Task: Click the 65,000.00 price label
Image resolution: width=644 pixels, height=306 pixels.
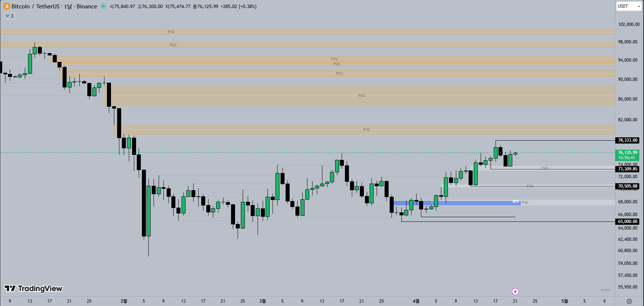Action: pos(628,221)
